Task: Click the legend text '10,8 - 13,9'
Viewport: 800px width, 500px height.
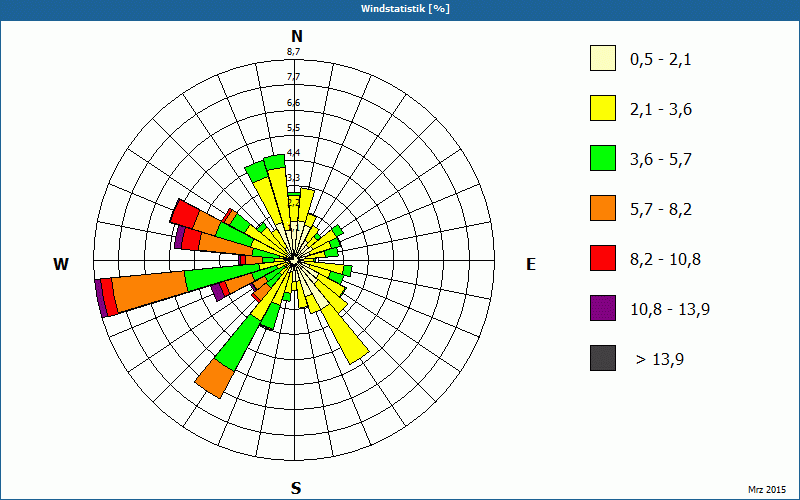Action: [670, 310]
